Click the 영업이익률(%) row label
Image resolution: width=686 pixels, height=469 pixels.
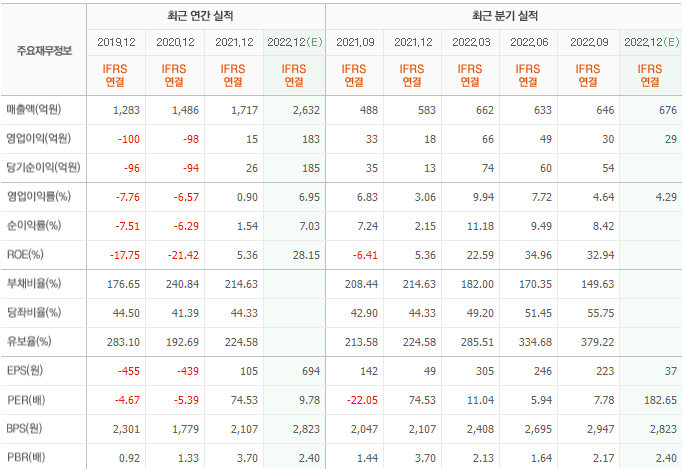(38, 196)
